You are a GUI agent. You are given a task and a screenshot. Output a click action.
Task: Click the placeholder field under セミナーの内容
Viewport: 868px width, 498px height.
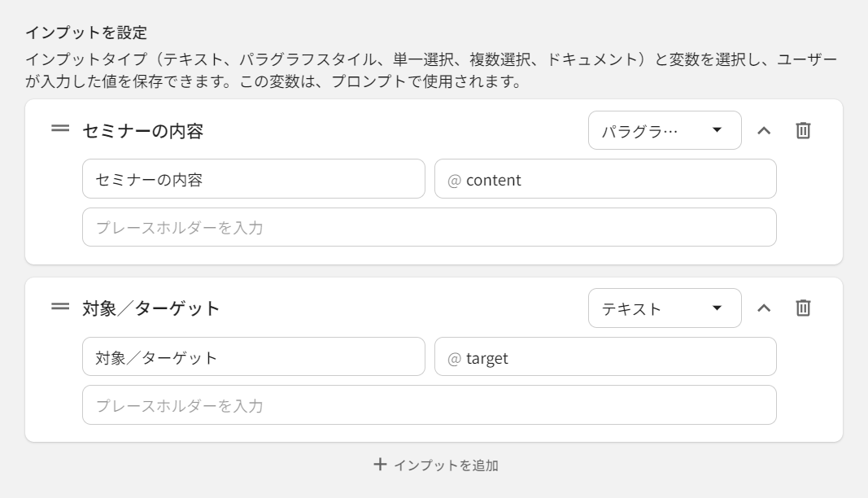(x=429, y=227)
